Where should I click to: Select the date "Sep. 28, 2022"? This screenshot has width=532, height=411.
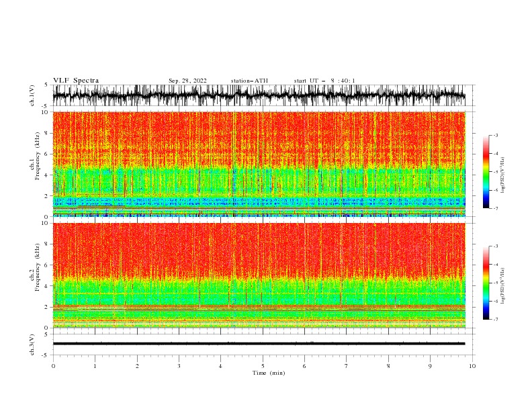pyautogui.click(x=187, y=81)
